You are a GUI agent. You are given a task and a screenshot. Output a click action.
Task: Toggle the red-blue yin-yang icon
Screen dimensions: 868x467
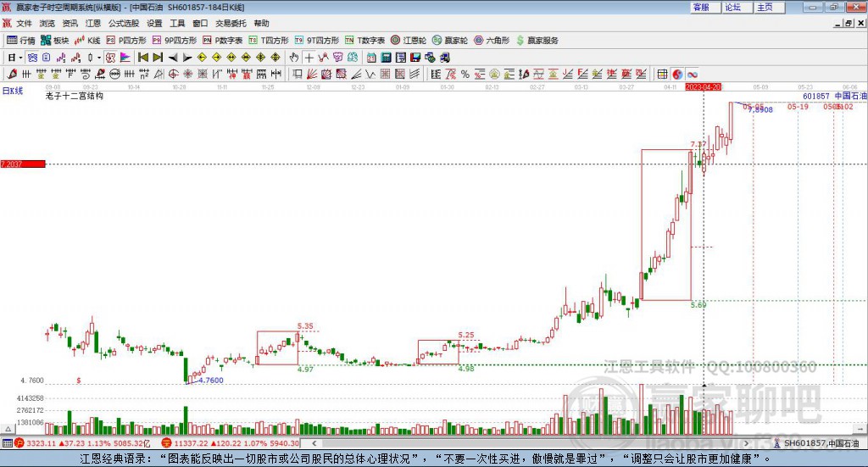677,74
